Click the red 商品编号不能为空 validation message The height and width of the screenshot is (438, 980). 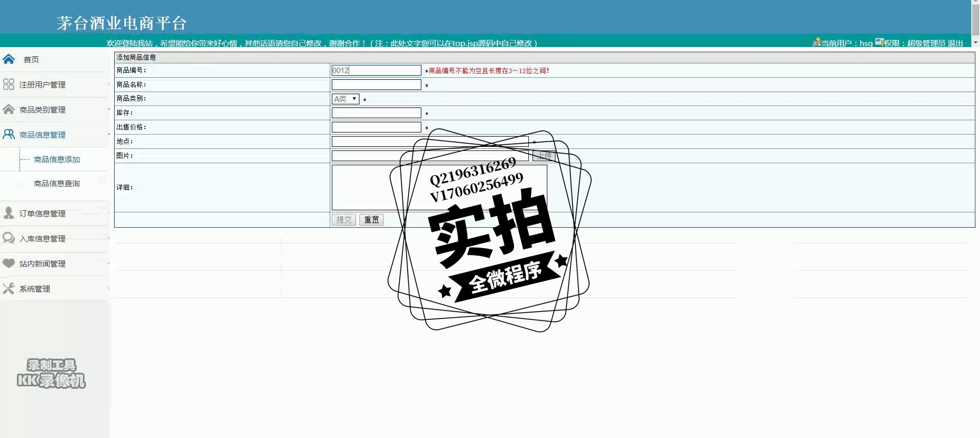pyautogui.click(x=489, y=71)
